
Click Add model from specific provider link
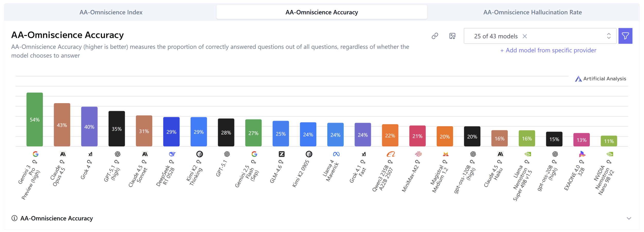[548, 50]
